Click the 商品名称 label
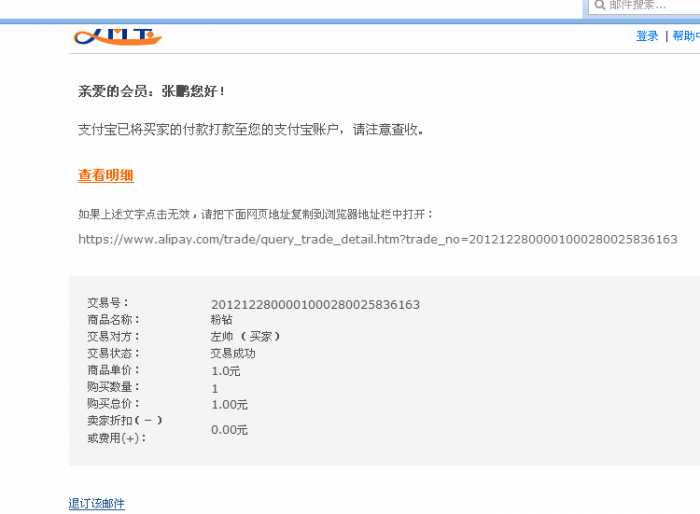 (113, 320)
